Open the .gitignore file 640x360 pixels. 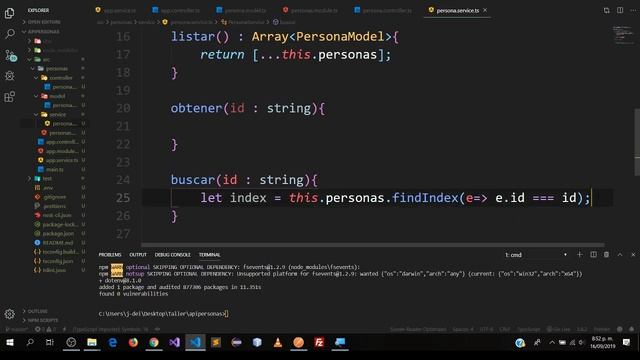pyautogui.click(x=54, y=197)
